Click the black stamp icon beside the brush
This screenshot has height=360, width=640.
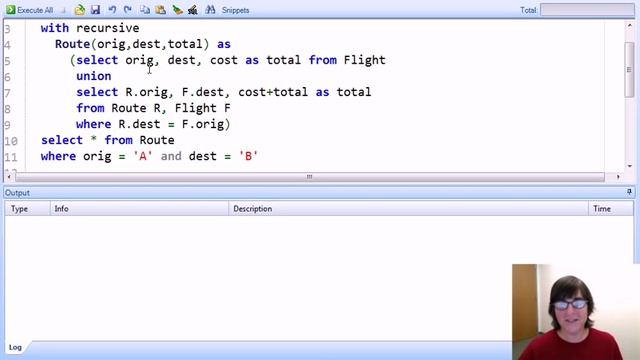coord(193,10)
